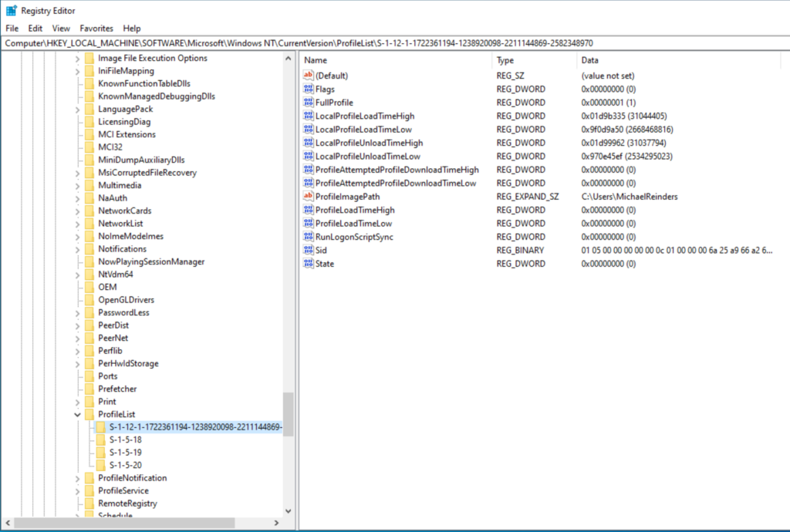Click the State DWORD value icon
This screenshot has height=532, width=790.
click(x=309, y=264)
